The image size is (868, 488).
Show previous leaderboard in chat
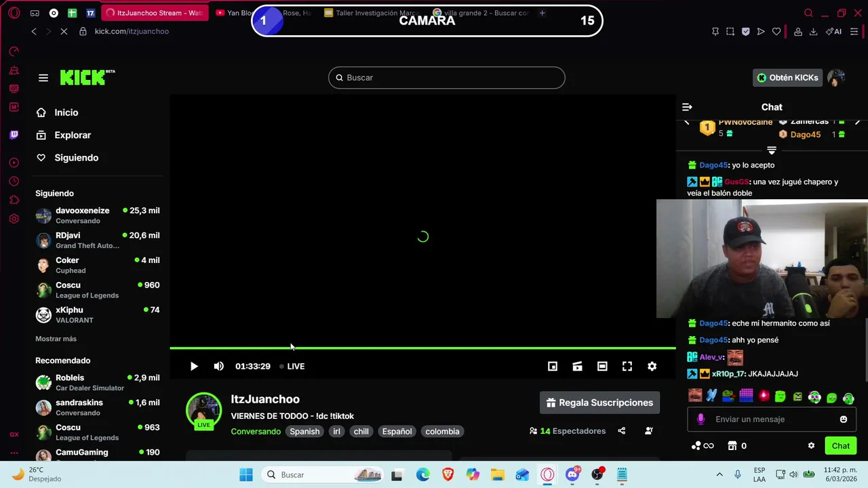(x=686, y=123)
